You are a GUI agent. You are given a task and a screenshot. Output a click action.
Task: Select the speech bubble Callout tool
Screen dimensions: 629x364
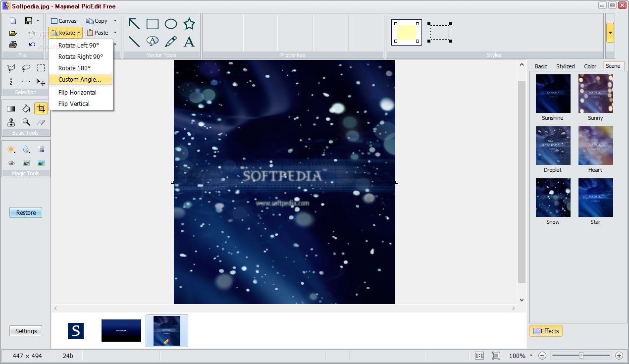tap(153, 41)
